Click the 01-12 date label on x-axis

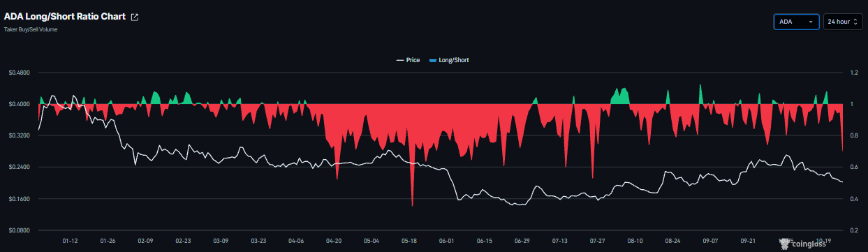[x=70, y=240]
